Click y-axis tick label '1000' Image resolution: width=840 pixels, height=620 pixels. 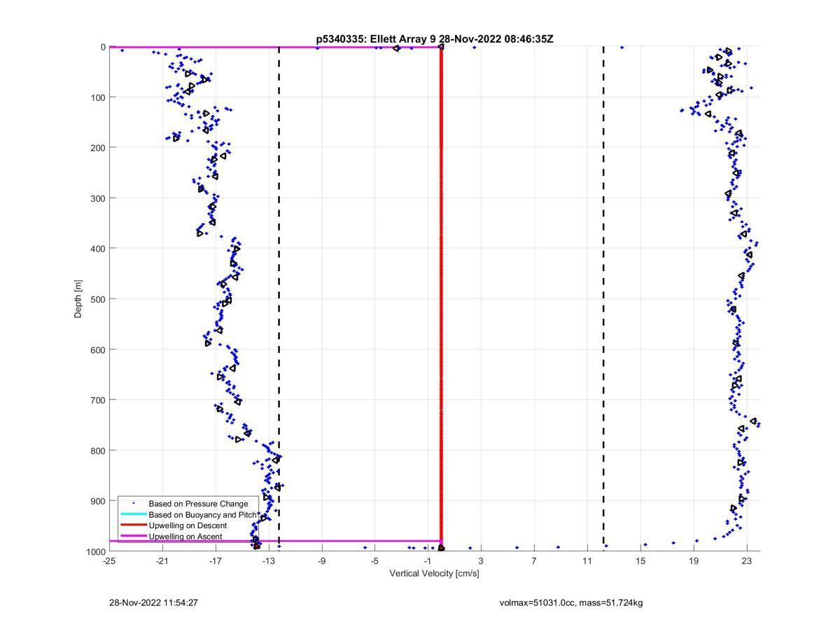click(x=96, y=552)
